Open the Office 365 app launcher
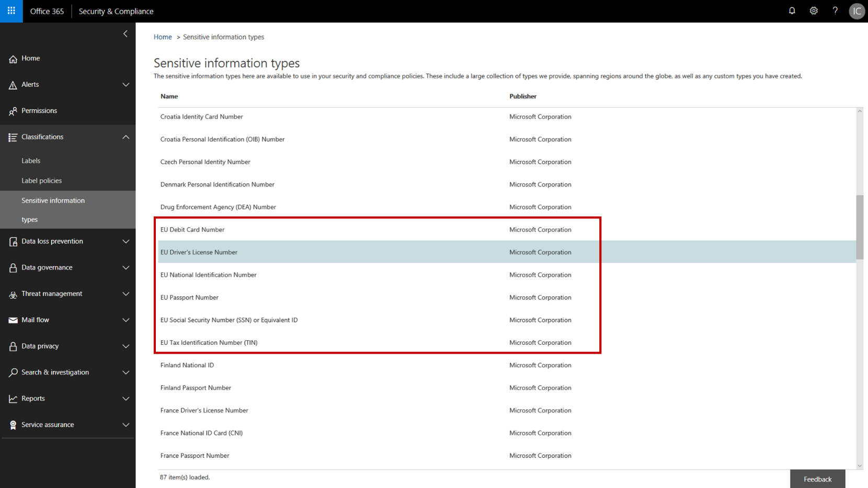This screenshot has height=488, width=868. (11, 11)
